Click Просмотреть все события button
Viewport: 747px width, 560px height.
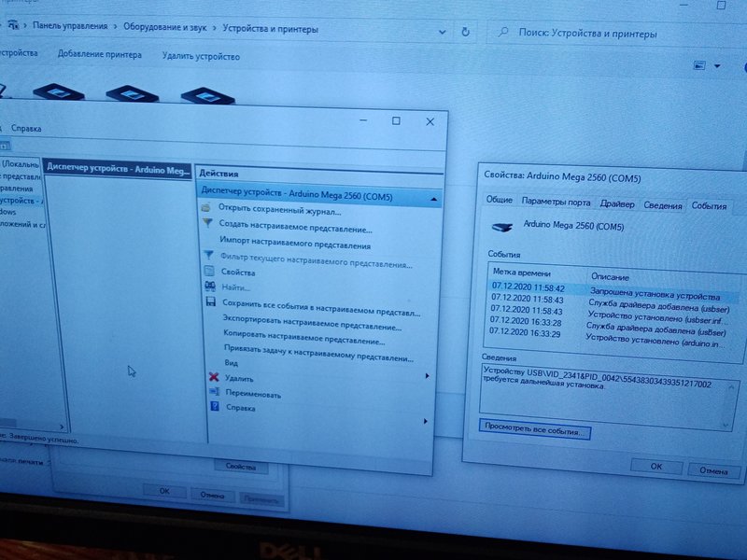pyautogui.click(x=533, y=432)
